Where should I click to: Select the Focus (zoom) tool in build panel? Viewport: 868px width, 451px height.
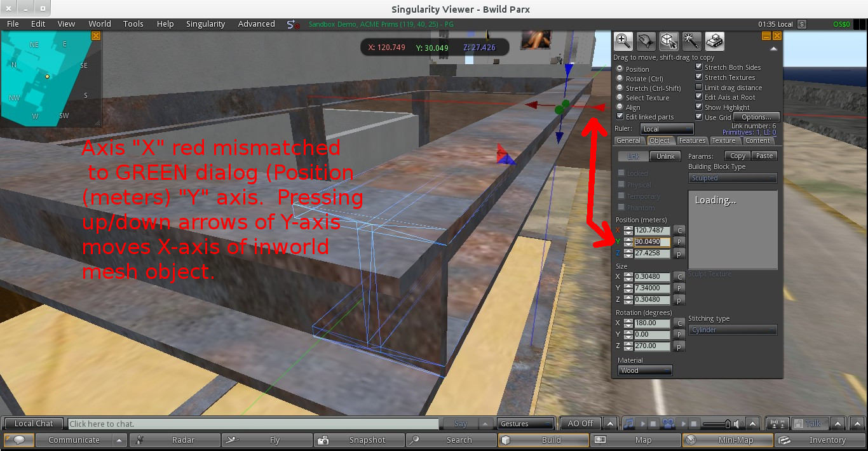[623, 41]
